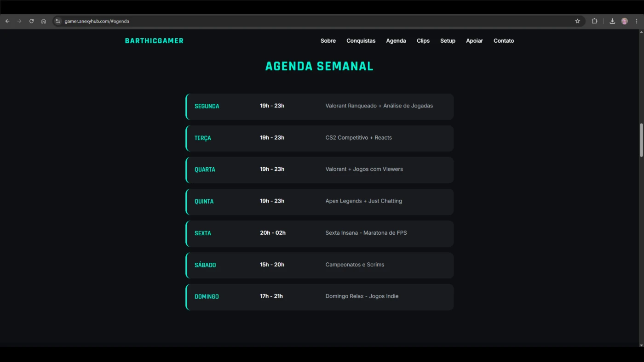The height and width of the screenshot is (362, 644).
Task: Click the SEXTA day label
Action: pyautogui.click(x=203, y=233)
